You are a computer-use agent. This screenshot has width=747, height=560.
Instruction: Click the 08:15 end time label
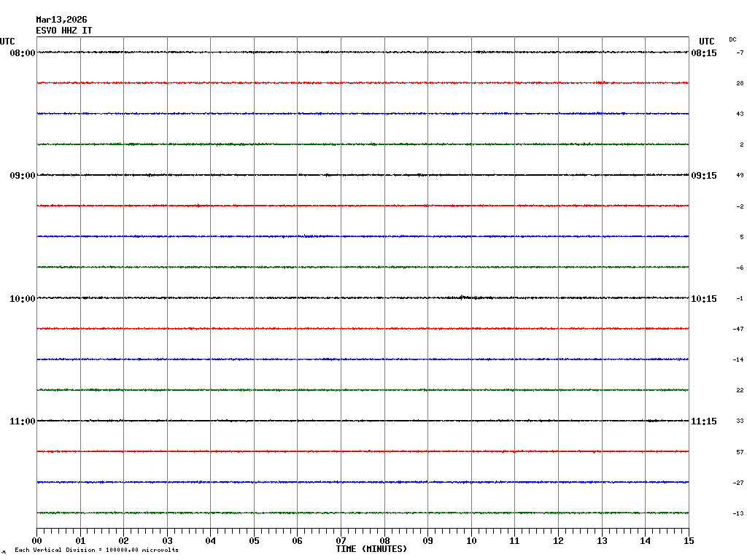704,53
